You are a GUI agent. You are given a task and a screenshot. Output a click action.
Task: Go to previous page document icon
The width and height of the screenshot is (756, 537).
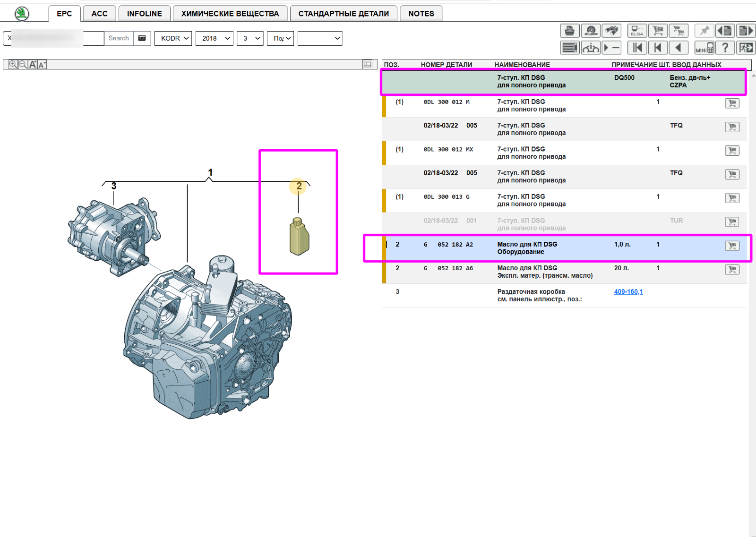pos(725,31)
